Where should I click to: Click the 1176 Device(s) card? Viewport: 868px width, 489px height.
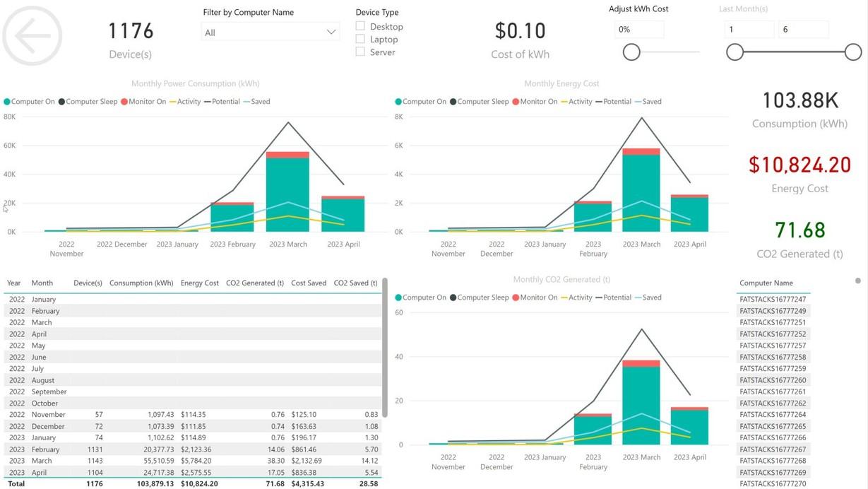[x=131, y=40]
